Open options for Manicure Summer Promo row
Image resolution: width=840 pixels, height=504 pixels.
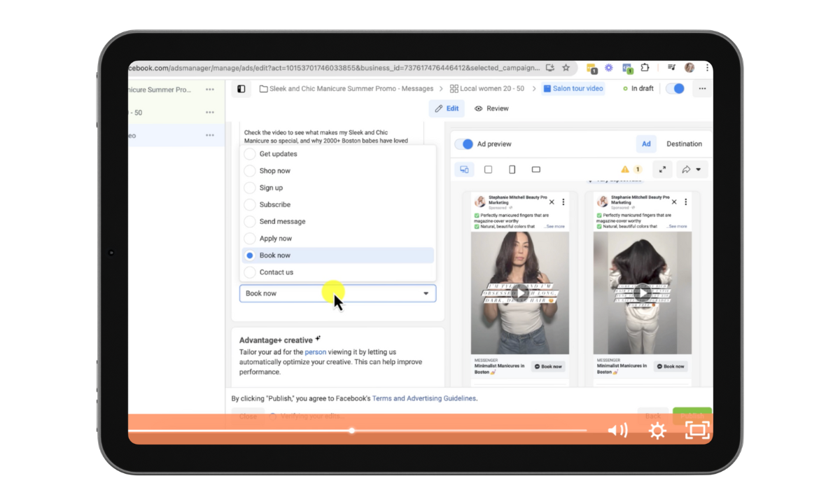coord(210,90)
